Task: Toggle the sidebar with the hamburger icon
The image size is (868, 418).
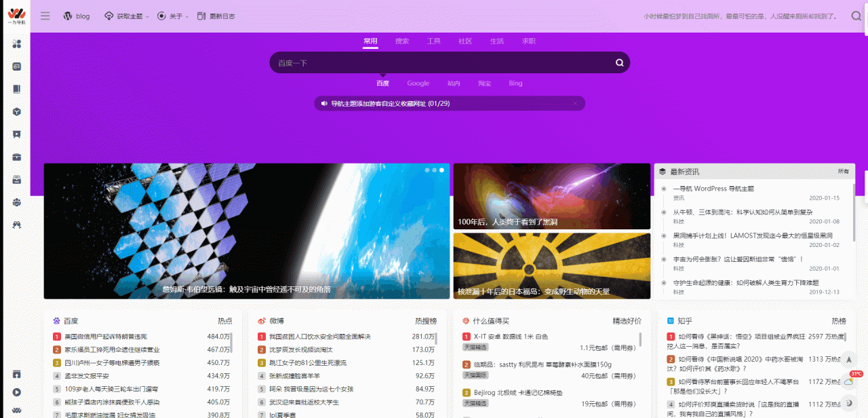Action: coord(45,16)
